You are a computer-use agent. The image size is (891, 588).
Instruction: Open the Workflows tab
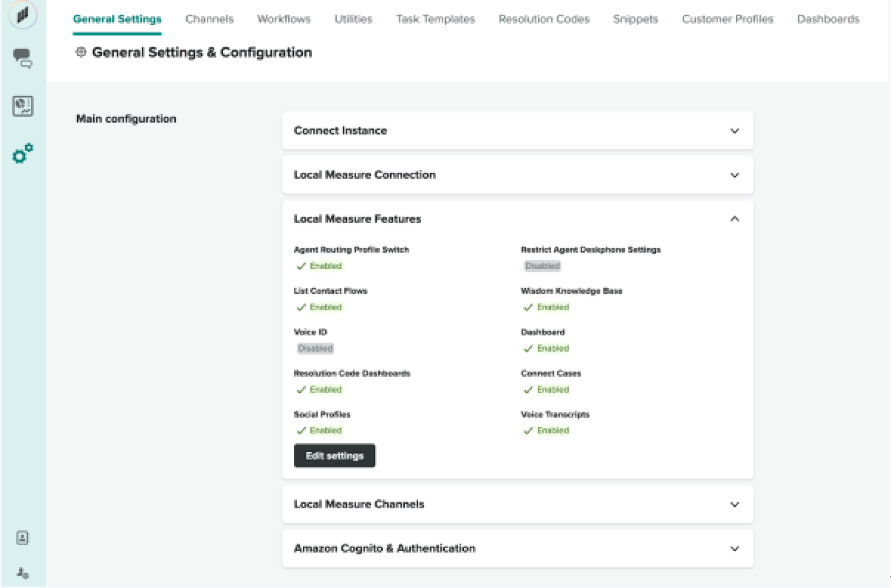pos(284,19)
